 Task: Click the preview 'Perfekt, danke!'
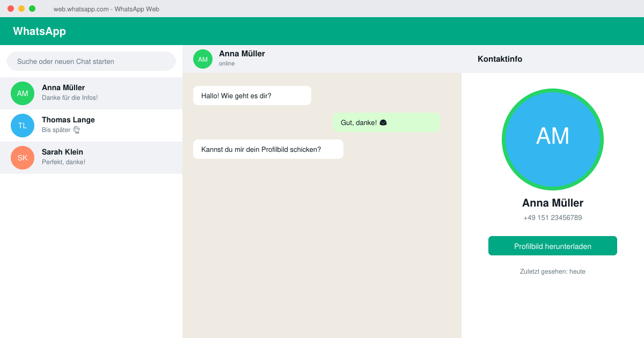tap(63, 162)
